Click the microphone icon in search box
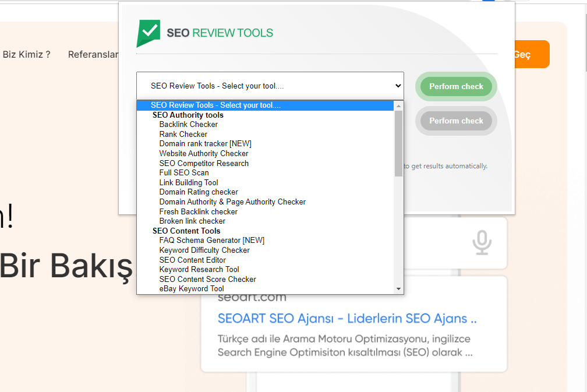 tap(481, 243)
